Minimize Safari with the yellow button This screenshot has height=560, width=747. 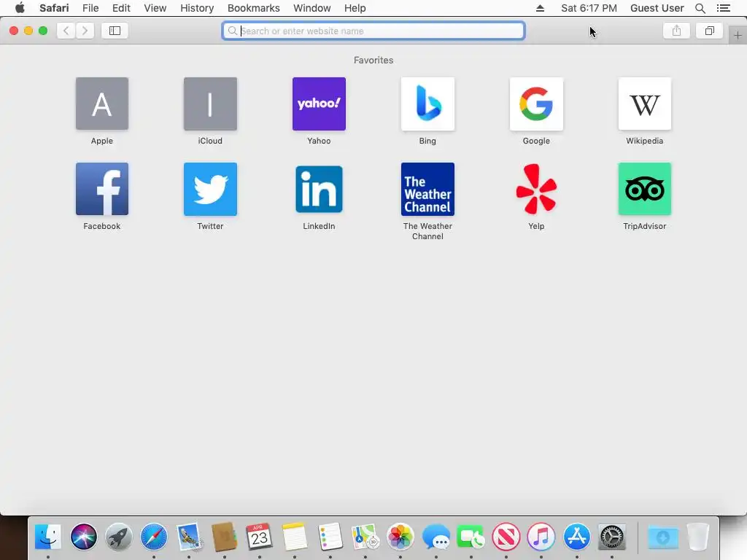coord(28,31)
